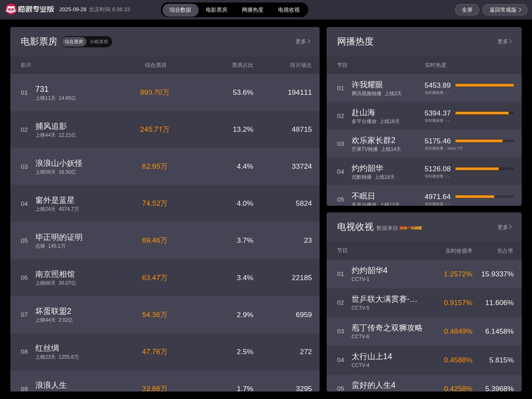
Task: Expand 更多 in the 网播热度 panel
Action: click(x=504, y=42)
